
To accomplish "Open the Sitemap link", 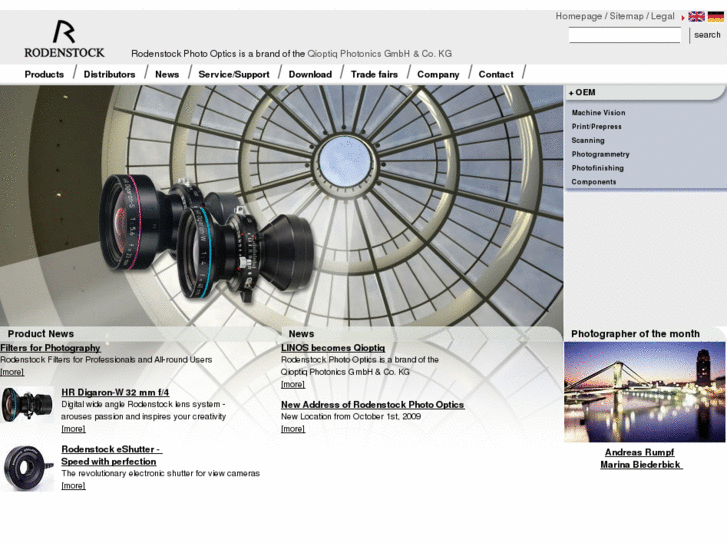I will tap(626, 16).
